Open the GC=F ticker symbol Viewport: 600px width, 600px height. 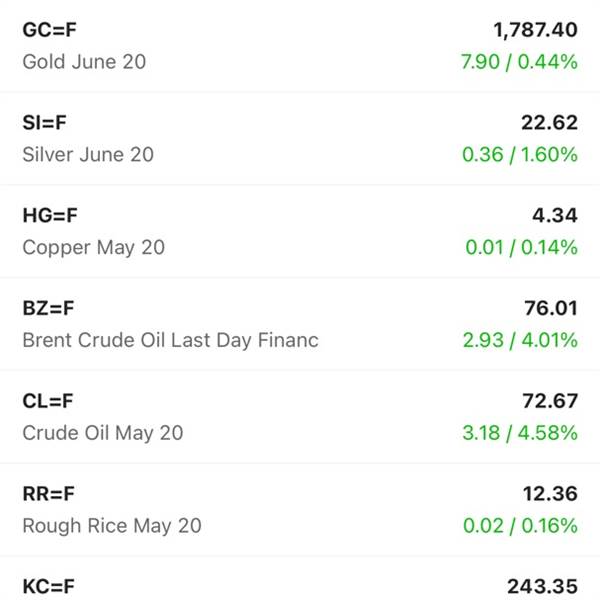[x=50, y=30]
